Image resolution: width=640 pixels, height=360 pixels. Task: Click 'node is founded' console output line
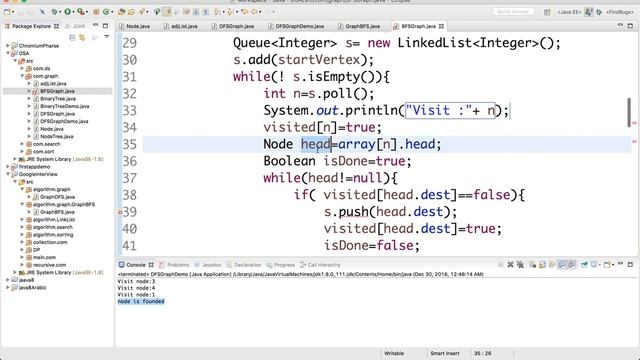pyautogui.click(x=141, y=301)
